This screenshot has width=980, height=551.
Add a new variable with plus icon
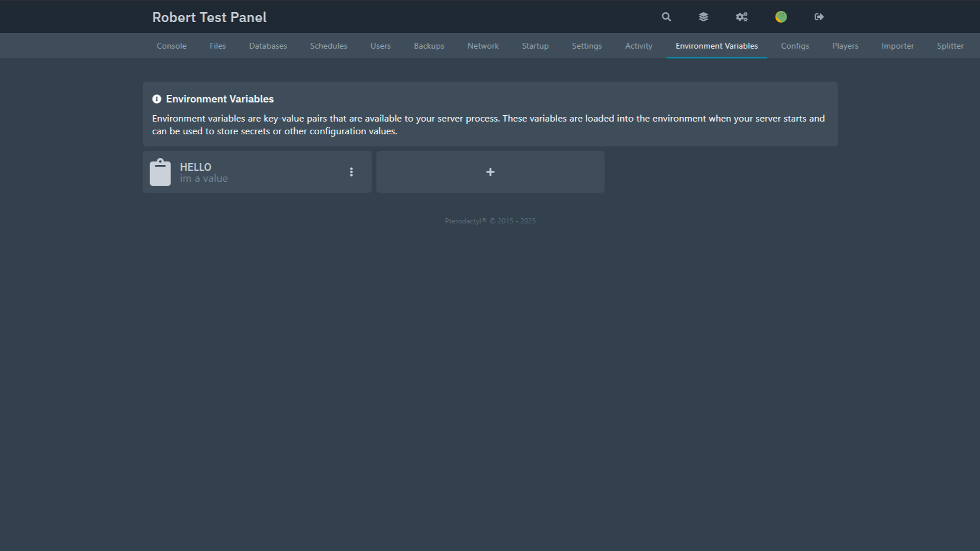pos(490,172)
